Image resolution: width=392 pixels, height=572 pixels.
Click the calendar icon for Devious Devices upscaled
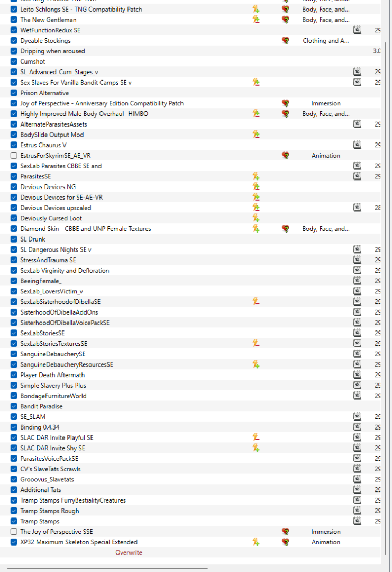(358, 208)
